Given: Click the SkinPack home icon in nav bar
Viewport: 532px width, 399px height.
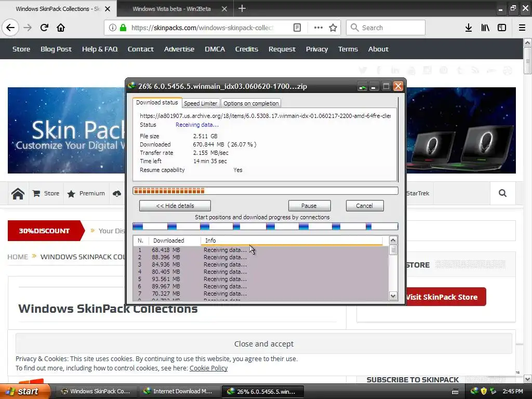Looking at the screenshot, I should [x=18, y=193].
